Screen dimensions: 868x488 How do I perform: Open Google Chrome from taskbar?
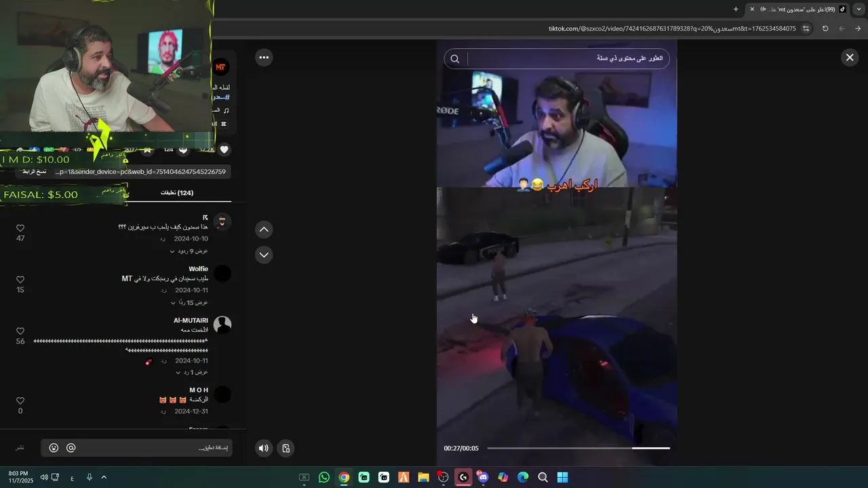(x=344, y=477)
